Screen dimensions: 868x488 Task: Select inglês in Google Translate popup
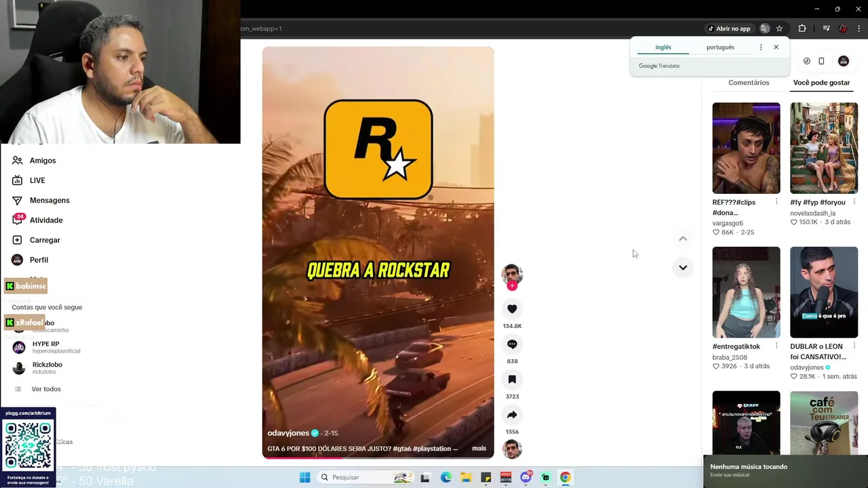[663, 47]
